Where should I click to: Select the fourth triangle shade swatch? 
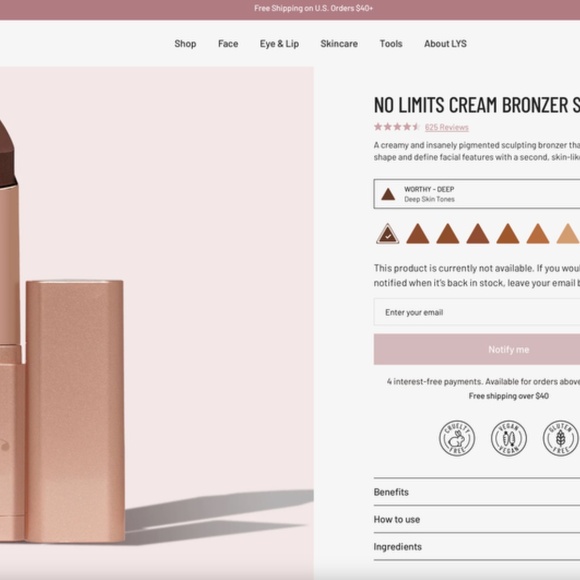pyautogui.click(x=478, y=234)
